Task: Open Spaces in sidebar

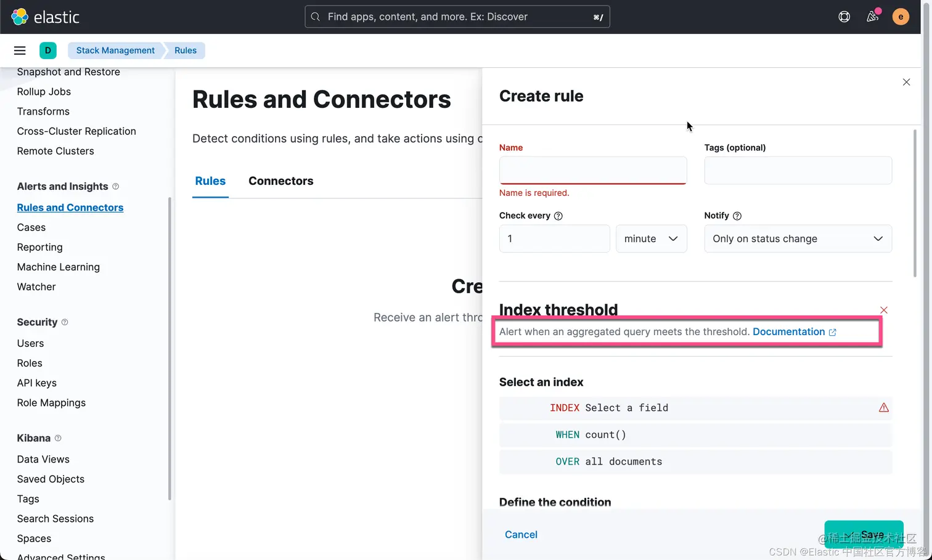Action: tap(34, 538)
